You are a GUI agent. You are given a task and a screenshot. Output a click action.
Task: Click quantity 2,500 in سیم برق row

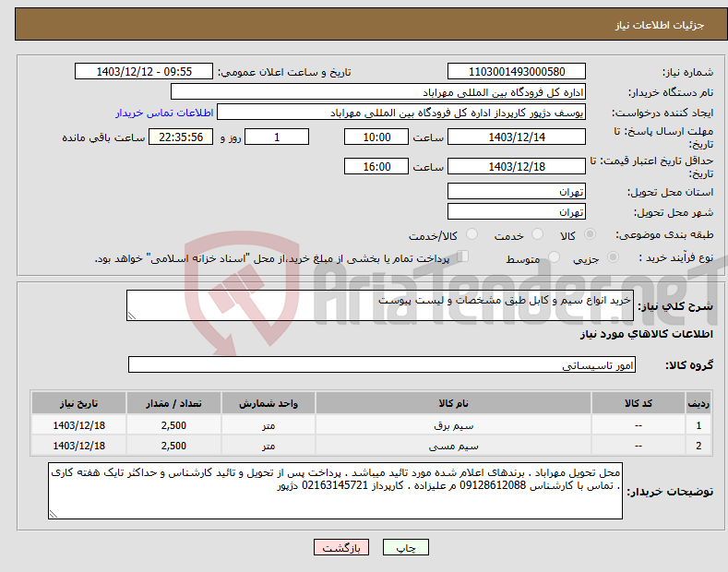[x=173, y=425]
